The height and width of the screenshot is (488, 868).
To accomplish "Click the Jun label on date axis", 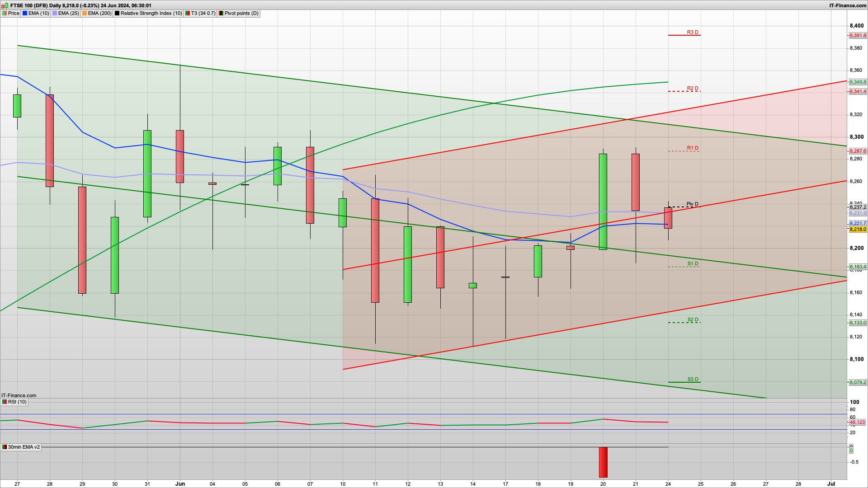I will point(180,483).
